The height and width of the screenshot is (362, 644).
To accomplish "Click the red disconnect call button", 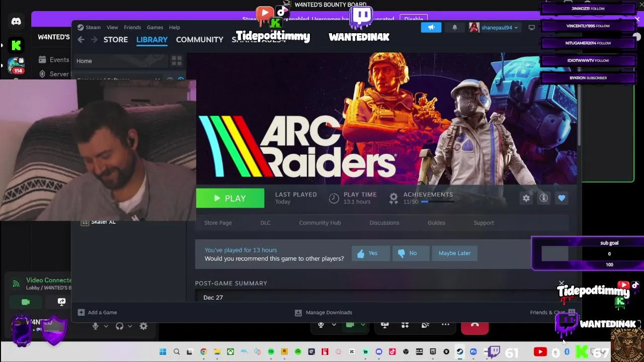I will pyautogui.click(x=475, y=325).
